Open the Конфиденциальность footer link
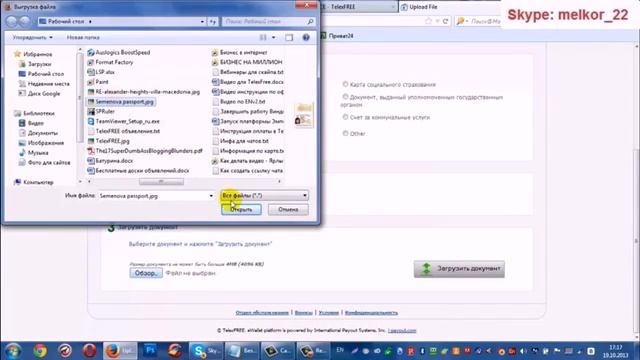Image resolution: width=640 pixels, height=360 pixels. (371, 313)
